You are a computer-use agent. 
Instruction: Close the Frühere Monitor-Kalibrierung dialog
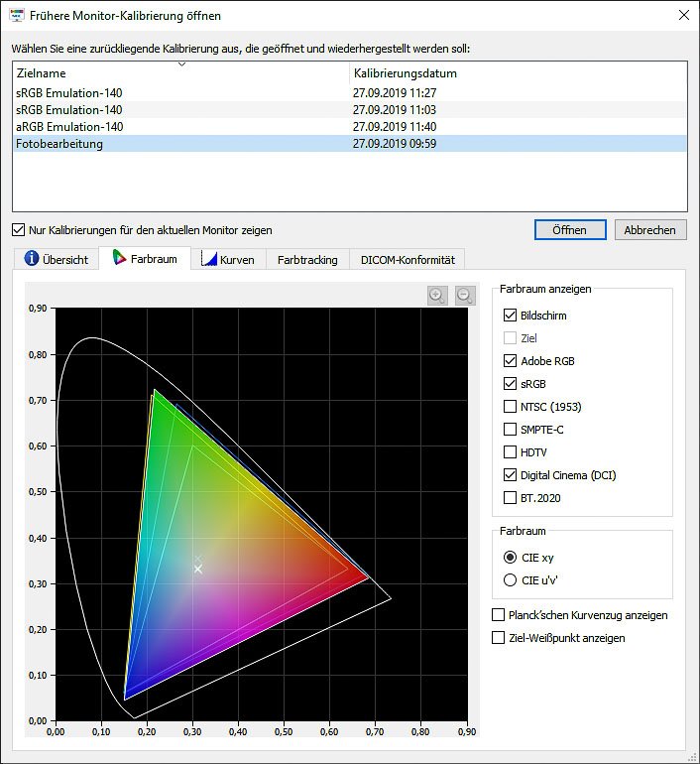click(684, 15)
